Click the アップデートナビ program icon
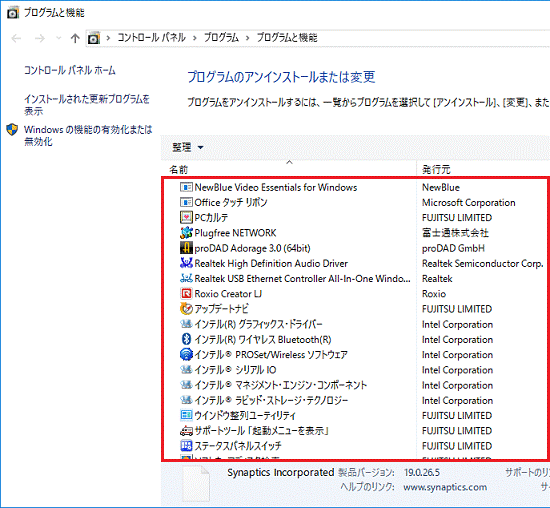The height and width of the screenshot is (508, 550). point(186,309)
